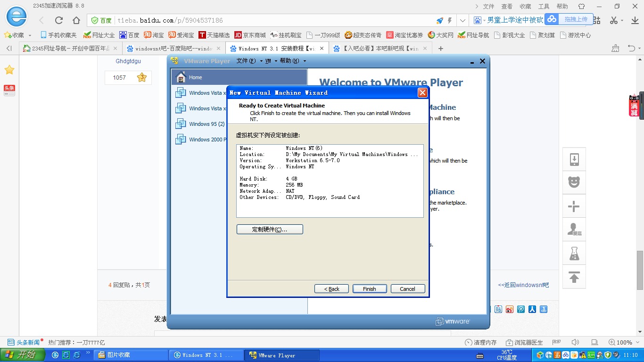Click the 头条新闻 status bar item
Image resolution: width=644 pixels, height=362 pixels.
click(24, 343)
